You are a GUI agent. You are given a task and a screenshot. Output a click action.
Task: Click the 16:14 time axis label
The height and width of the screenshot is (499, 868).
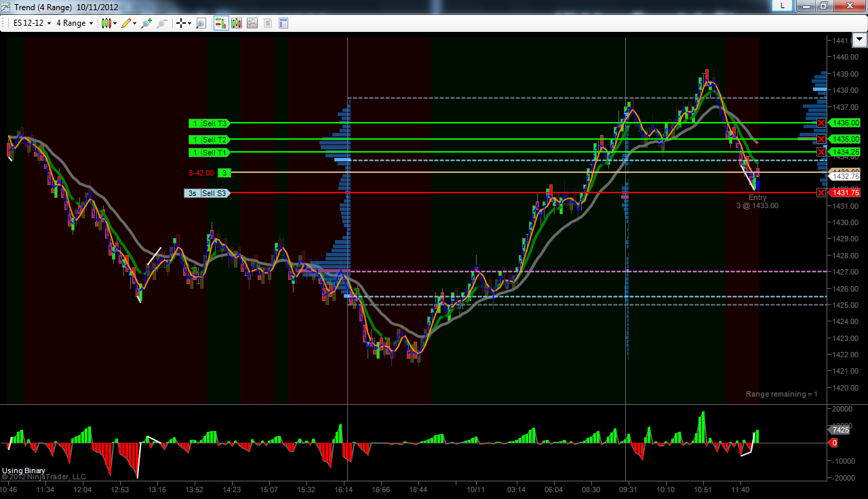tap(344, 489)
